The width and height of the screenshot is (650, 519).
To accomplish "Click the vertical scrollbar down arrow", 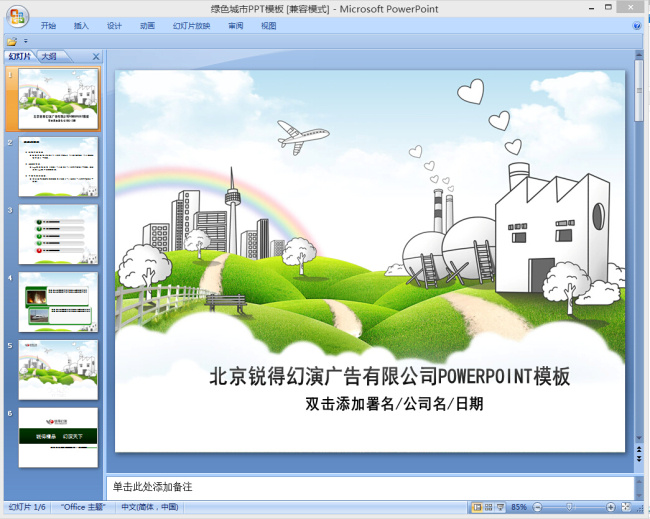I will point(639,438).
